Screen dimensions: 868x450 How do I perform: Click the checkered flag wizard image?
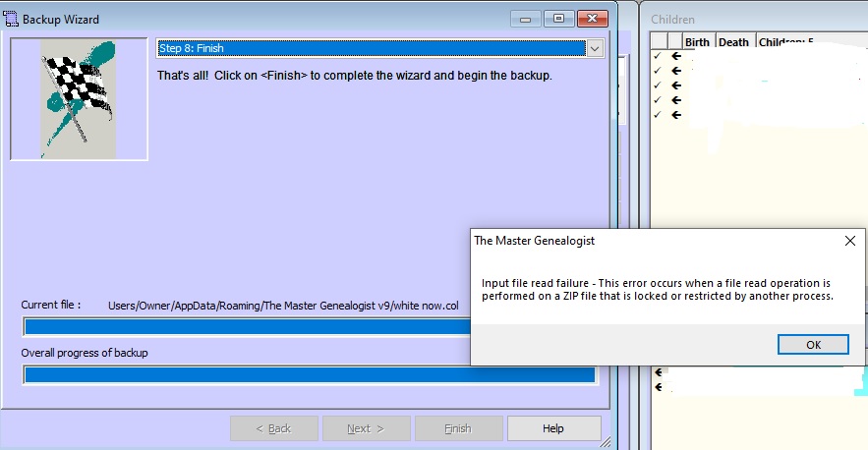pyautogui.click(x=80, y=99)
